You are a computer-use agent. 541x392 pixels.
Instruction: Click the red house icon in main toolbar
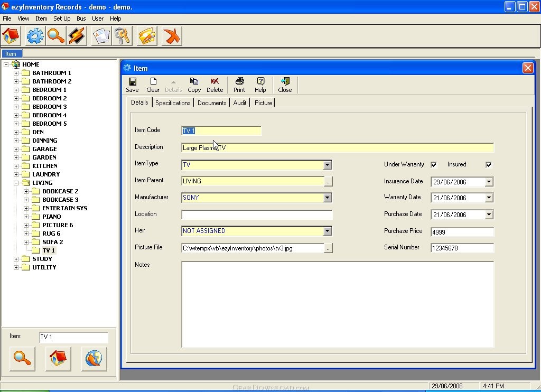click(x=11, y=36)
